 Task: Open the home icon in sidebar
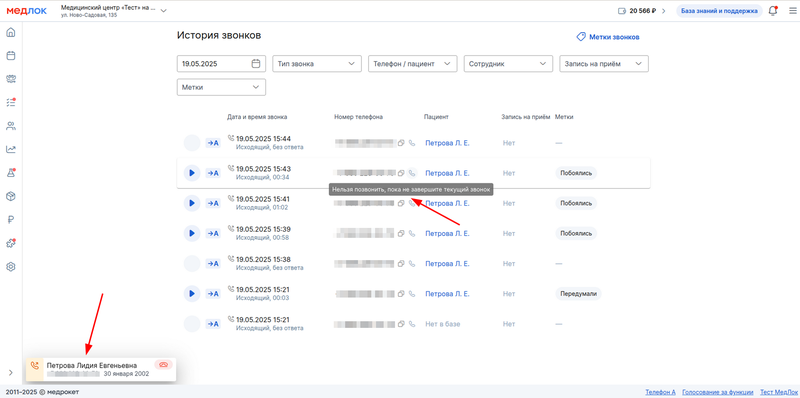tap(11, 33)
